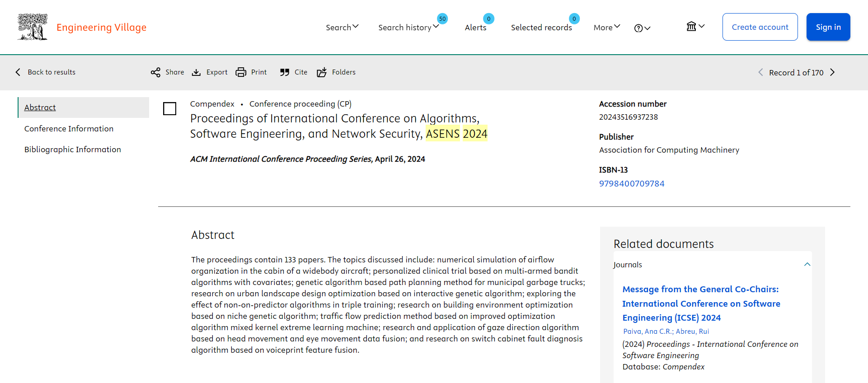Viewport: 868px width, 383px height.
Task: Open the institution building icon menu
Action: (x=695, y=26)
